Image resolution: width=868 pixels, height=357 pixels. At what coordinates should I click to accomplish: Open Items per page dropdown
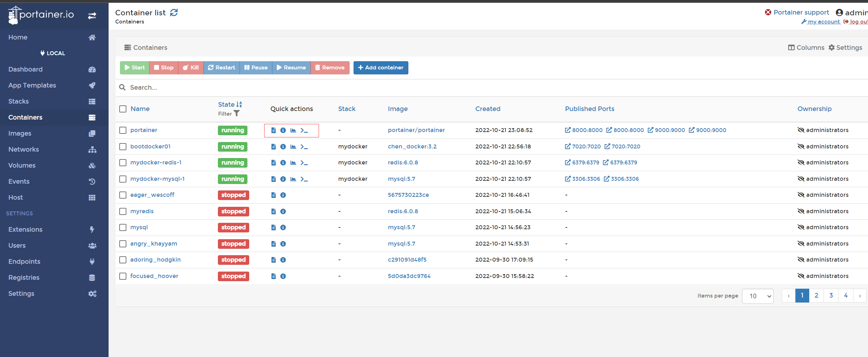(x=758, y=296)
